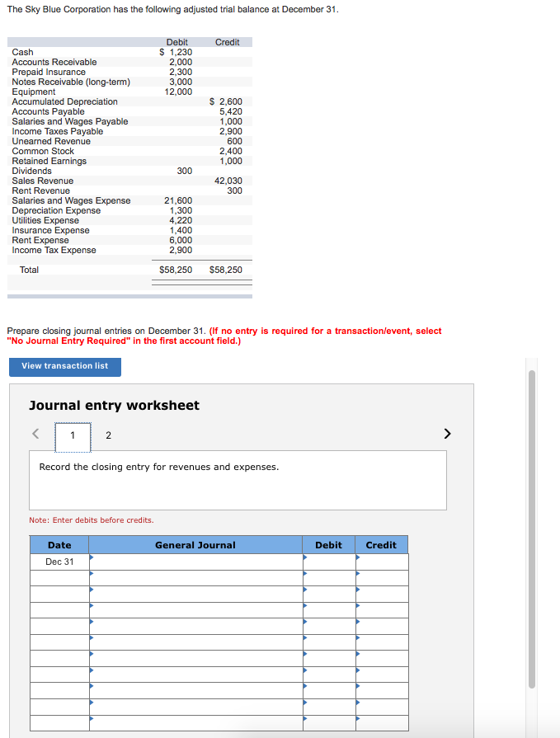The image size is (560, 738).
Task: Click the Debit cell in the Dec 31 row
Action: (329, 562)
